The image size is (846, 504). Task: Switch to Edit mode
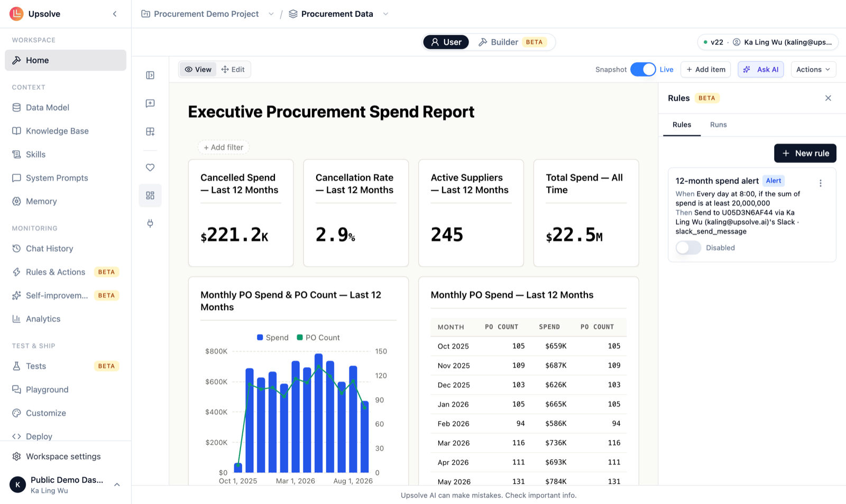click(x=233, y=69)
